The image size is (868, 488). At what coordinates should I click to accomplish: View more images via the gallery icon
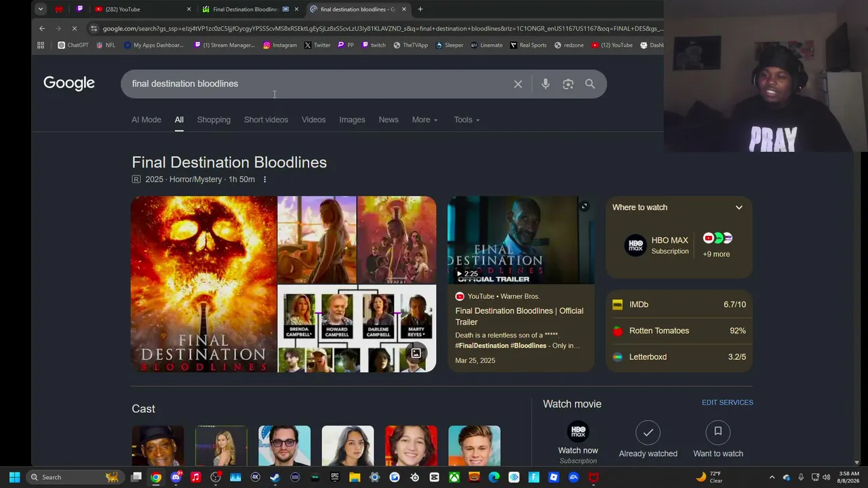[x=416, y=353]
